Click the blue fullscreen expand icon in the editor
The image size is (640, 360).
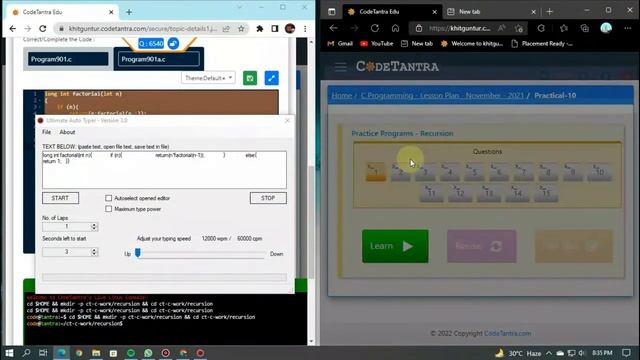pos(271,78)
